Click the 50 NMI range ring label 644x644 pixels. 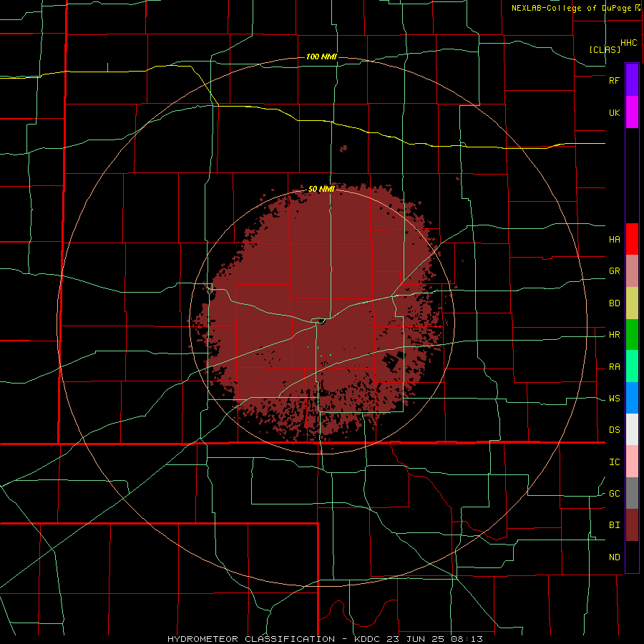[321, 189]
